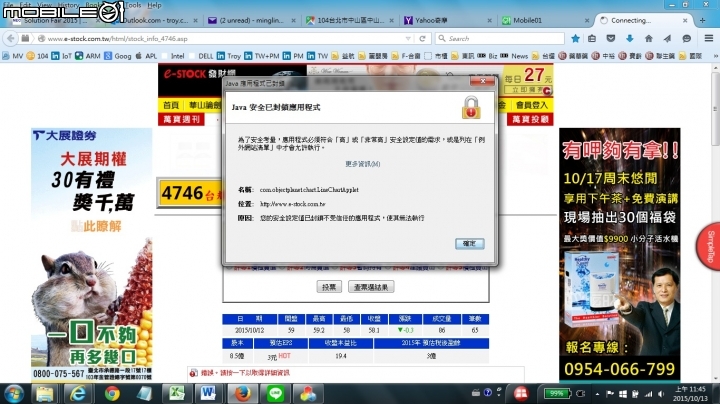Open the MV bookmark
Screen dimensions: 720x404
(12, 56)
